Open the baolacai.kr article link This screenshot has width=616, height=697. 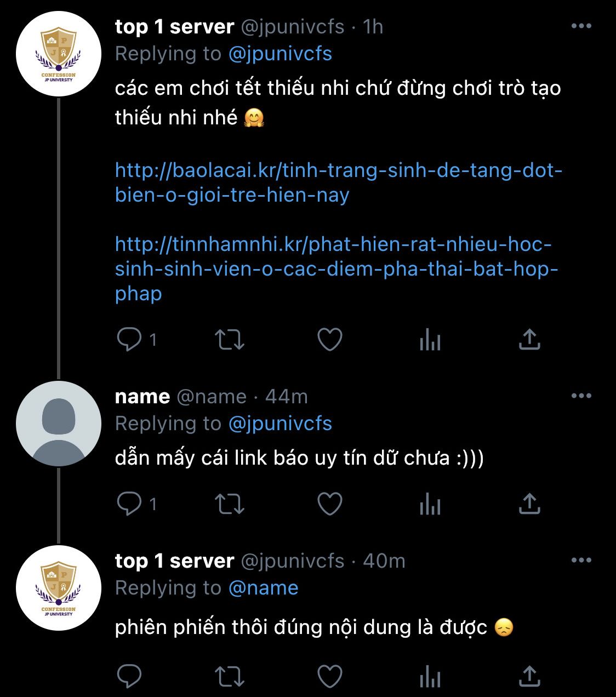pyautogui.click(x=339, y=182)
